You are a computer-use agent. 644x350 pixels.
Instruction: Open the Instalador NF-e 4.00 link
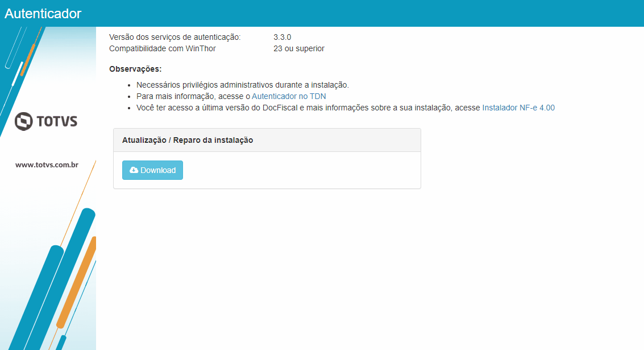point(518,108)
